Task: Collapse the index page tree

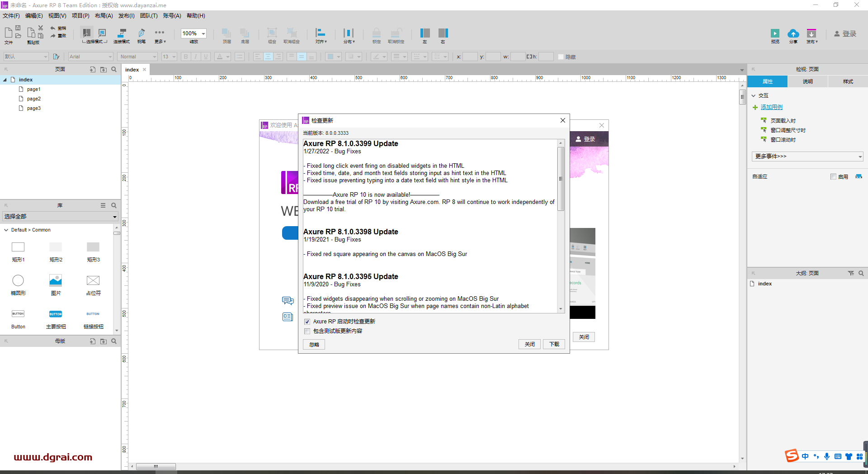Action: pos(5,80)
